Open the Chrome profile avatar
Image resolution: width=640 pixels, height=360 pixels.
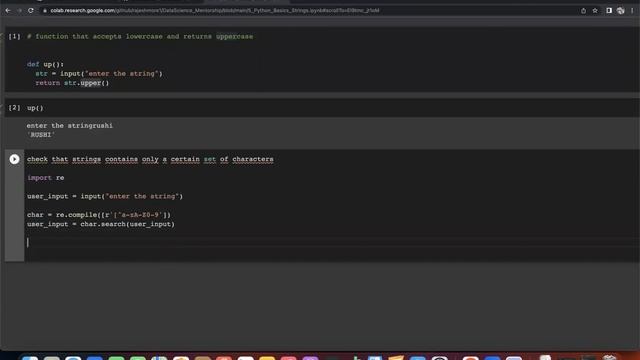620,11
